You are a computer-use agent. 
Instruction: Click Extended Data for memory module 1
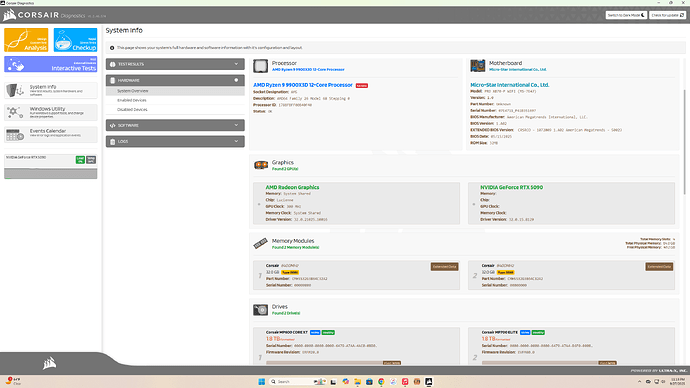(x=444, y=267)
